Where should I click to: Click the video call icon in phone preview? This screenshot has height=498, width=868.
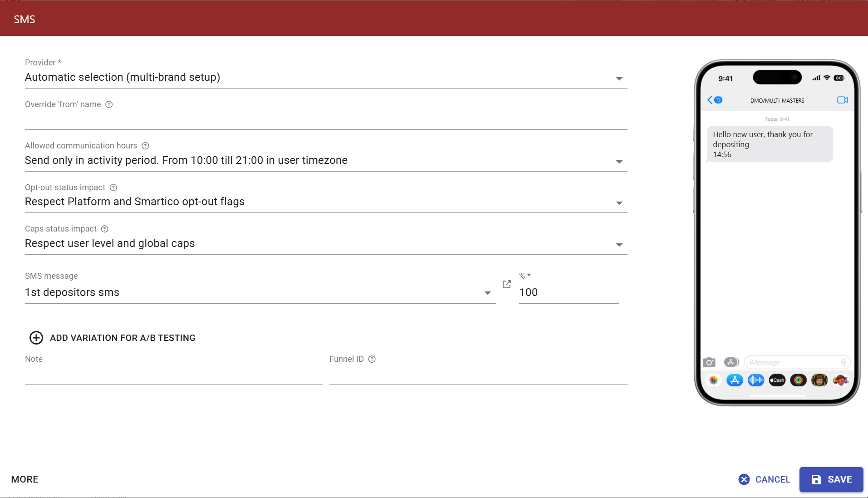coord(842,100)
